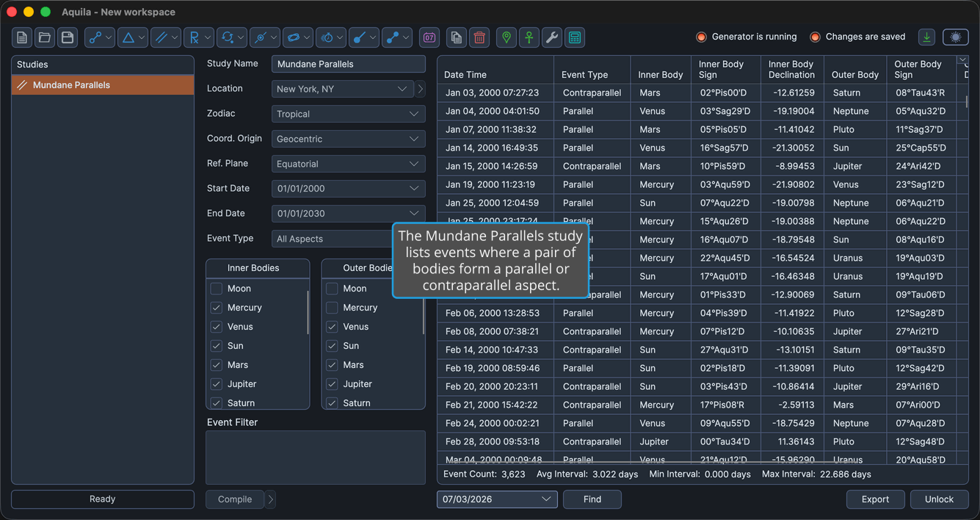The image size is (980, 520).
Task: Click the green location pin icon
Action: pyautogui.click(x=507, y=37)
